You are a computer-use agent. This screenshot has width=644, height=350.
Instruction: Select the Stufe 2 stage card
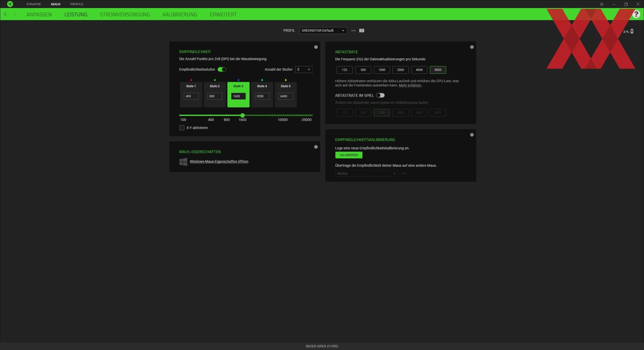click(215, 94)
